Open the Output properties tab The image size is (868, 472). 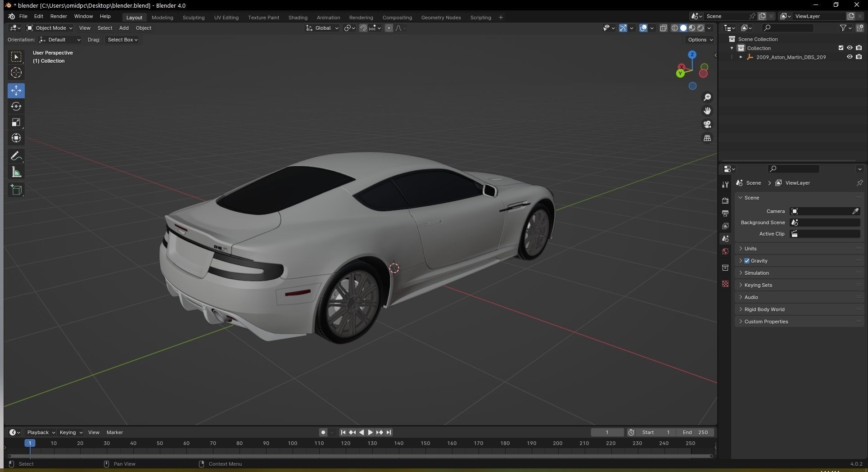click(725, 213)
